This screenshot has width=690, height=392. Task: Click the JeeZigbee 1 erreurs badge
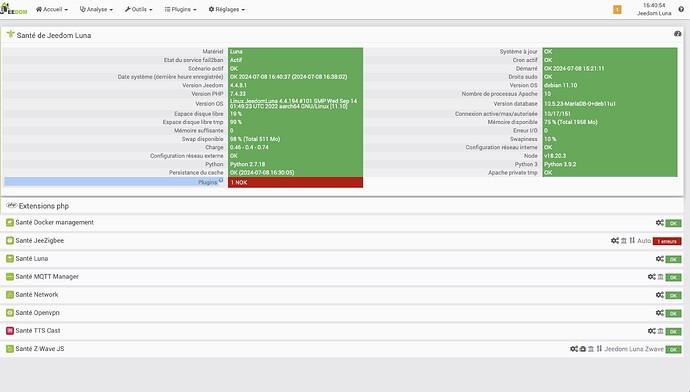coord(667,242)
